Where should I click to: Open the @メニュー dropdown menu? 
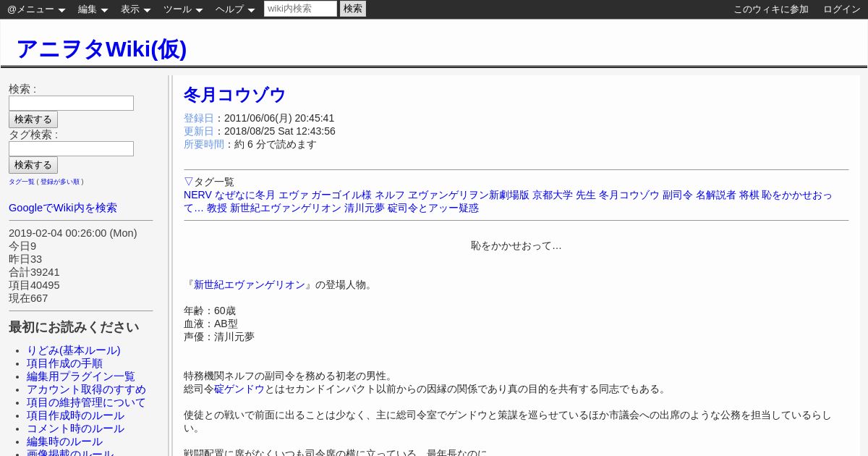click(x=36, y=9)
